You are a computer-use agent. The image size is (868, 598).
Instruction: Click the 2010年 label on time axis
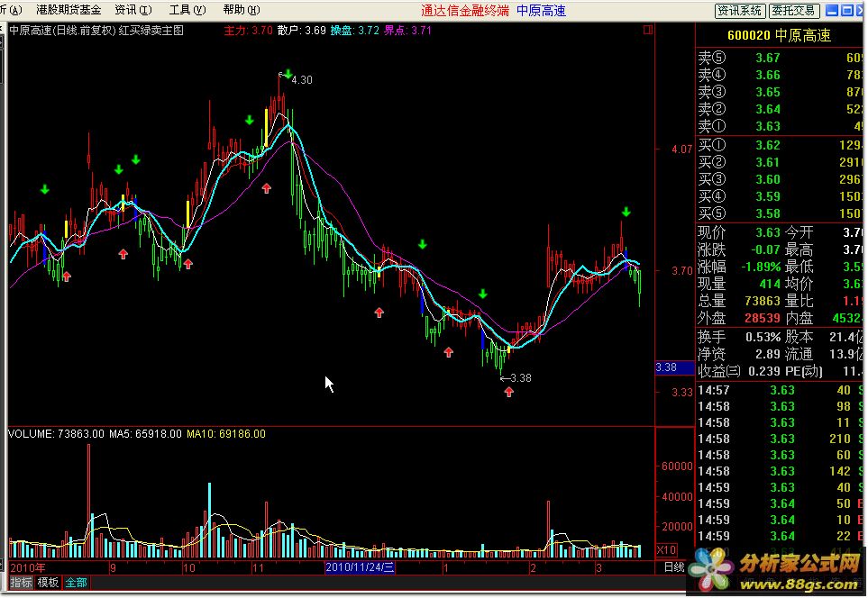[28, 567]
